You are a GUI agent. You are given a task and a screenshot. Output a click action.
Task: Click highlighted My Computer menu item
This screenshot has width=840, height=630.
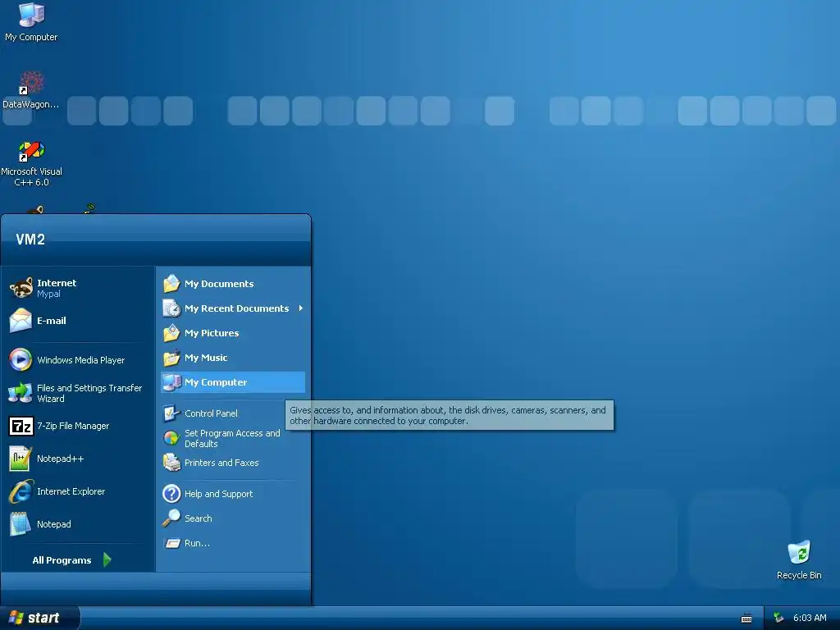[x=233, y=382]
